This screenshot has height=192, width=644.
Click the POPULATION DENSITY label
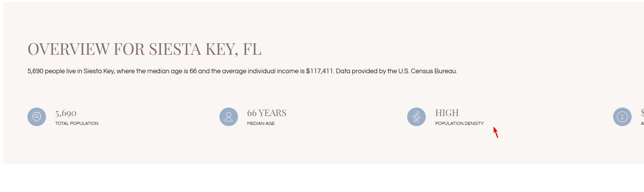pyautogui.click(x=459, y=123)
